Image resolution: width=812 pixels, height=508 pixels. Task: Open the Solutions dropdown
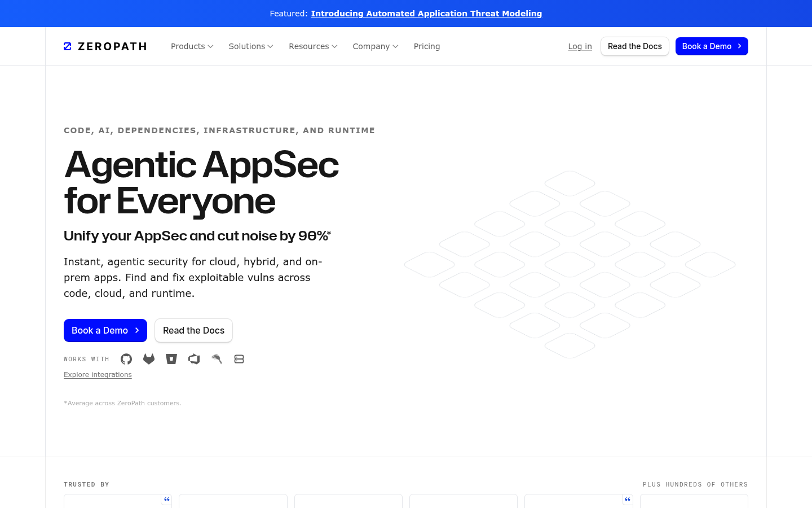pos(251,46)
